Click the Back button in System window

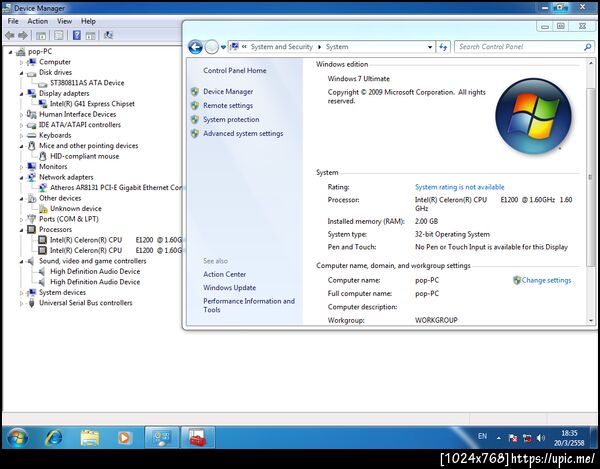(196, 47)
